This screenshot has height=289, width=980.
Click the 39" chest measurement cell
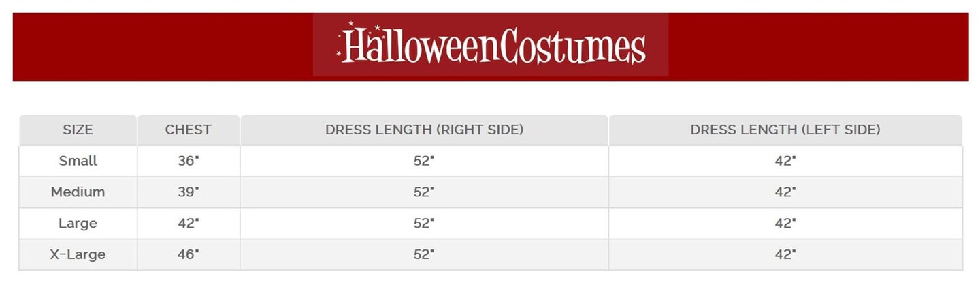[188, 192]
